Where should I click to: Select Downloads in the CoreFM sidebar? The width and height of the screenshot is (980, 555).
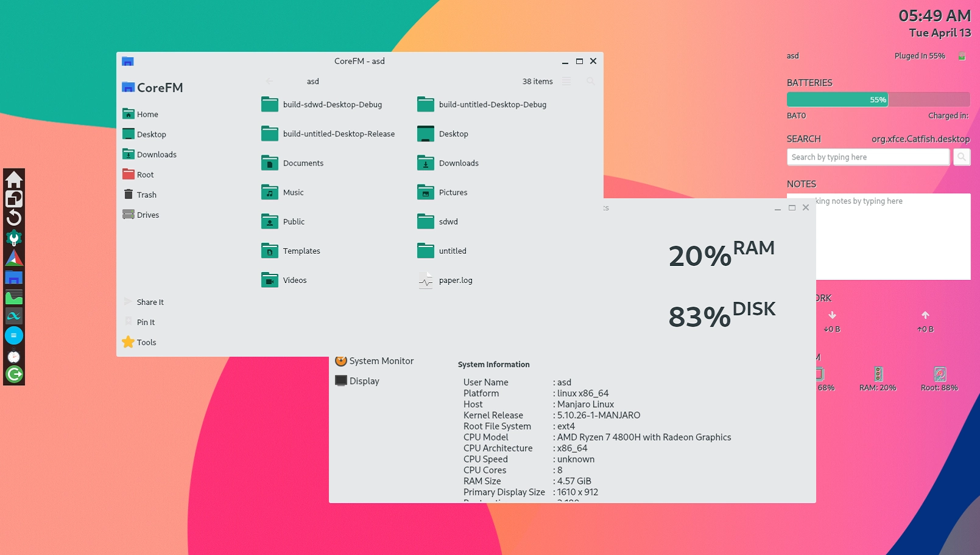(x=156, y=155)
